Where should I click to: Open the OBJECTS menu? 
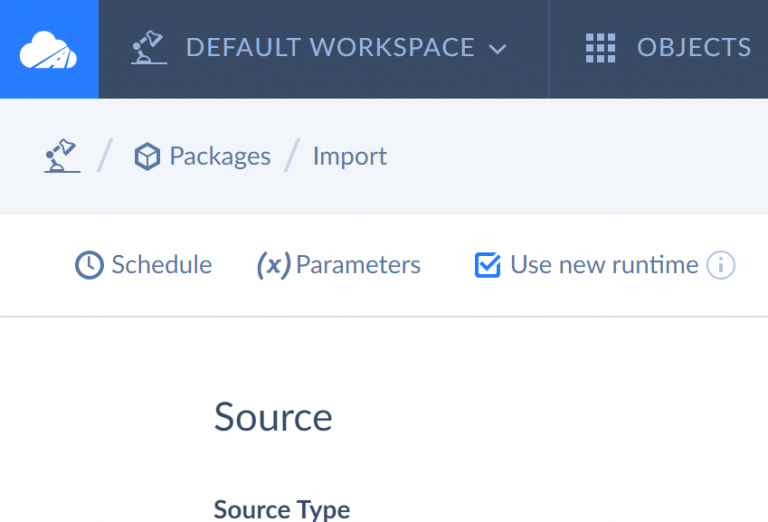693,48
